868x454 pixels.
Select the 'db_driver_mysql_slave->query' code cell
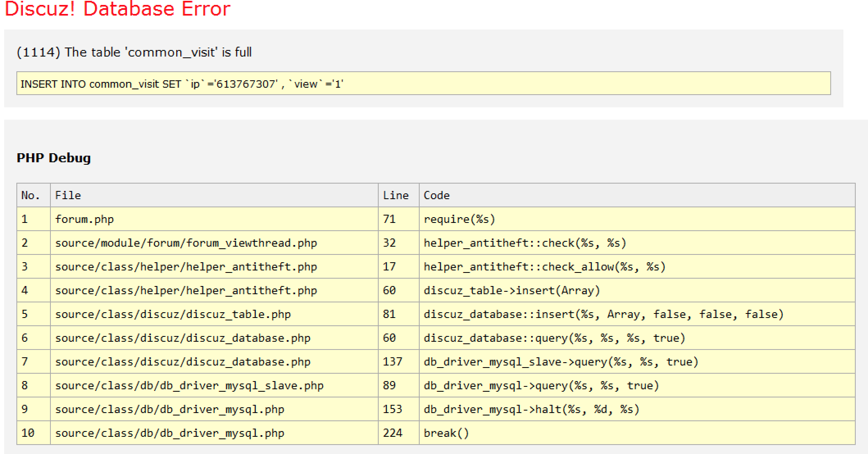(x=637, y=361)
